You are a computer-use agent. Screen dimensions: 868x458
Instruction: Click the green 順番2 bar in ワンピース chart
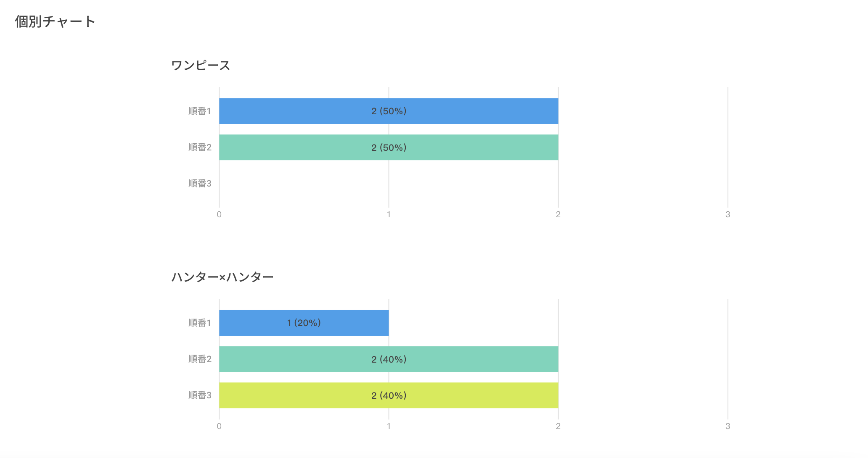tap(389, 147)
